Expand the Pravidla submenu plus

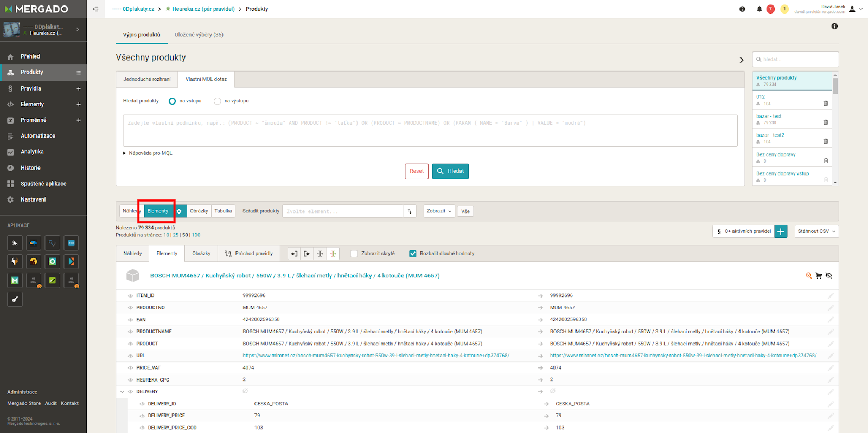78,88
